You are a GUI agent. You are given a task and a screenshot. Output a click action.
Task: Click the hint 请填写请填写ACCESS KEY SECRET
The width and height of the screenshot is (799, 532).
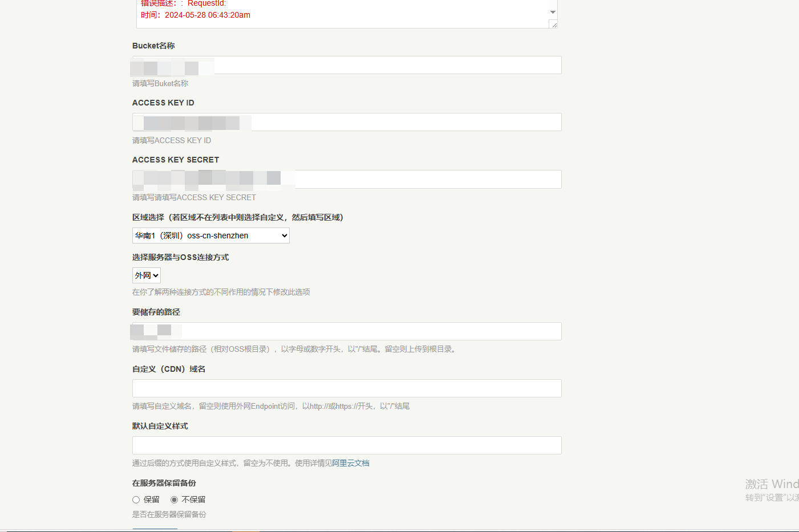pos(194,197)
